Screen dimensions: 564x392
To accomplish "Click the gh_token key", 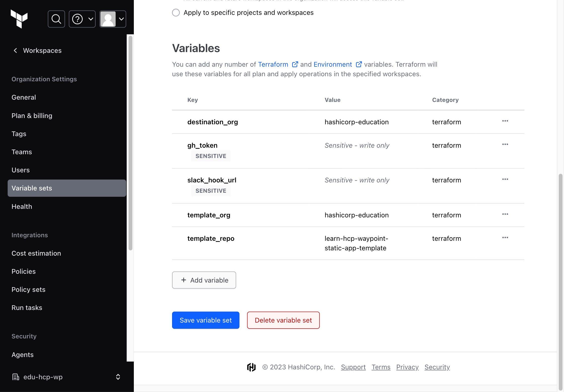I will coord(202,145).
